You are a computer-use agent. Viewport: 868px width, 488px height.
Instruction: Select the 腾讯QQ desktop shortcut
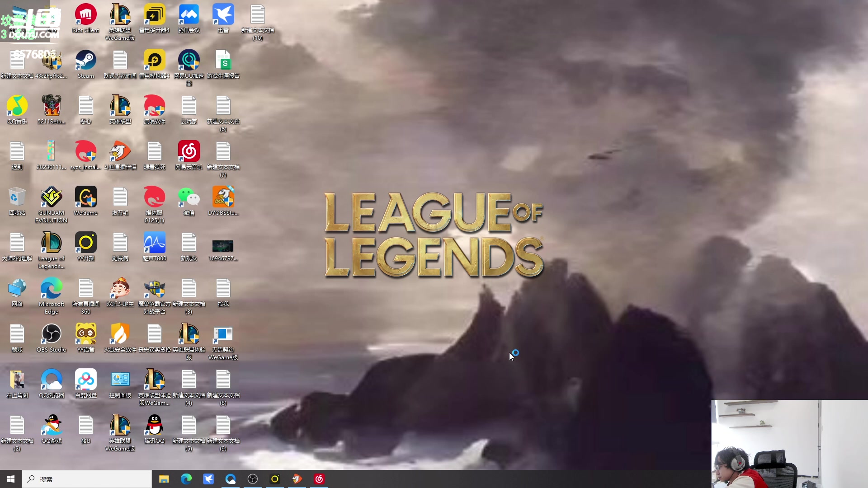click(x=154, y=430)
